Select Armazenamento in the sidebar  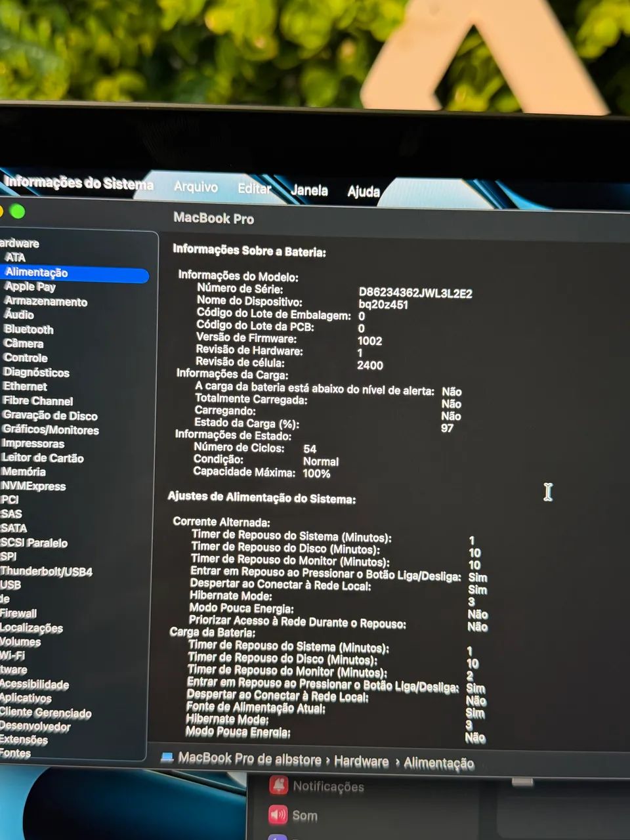46,301
